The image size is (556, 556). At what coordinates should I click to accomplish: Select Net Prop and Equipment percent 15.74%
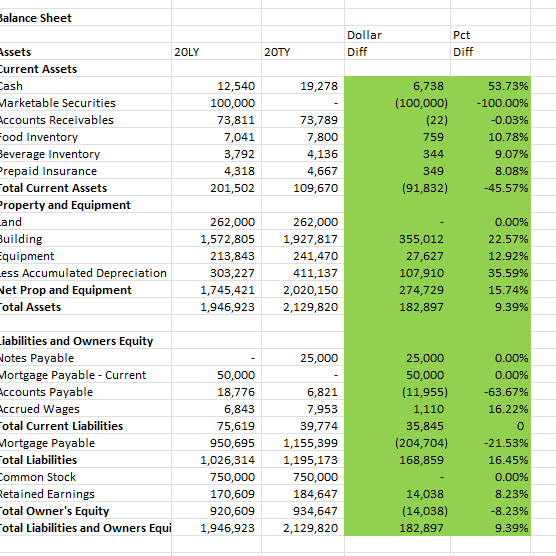[x=490, y=290]
